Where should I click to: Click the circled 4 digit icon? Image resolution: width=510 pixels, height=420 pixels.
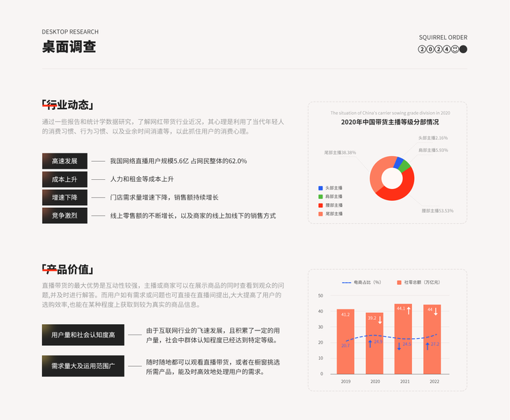point(446,49)
